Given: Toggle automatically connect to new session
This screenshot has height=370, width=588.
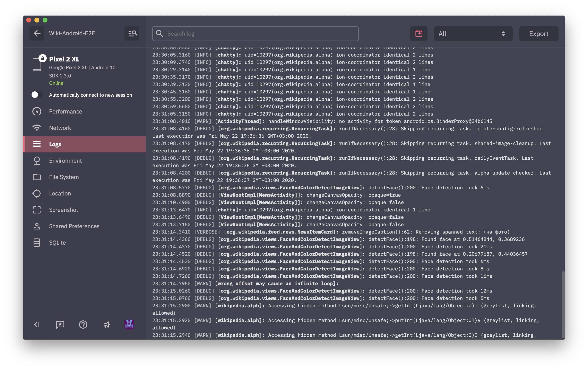Looking at the screenshot, I should (x=37, y=95).
